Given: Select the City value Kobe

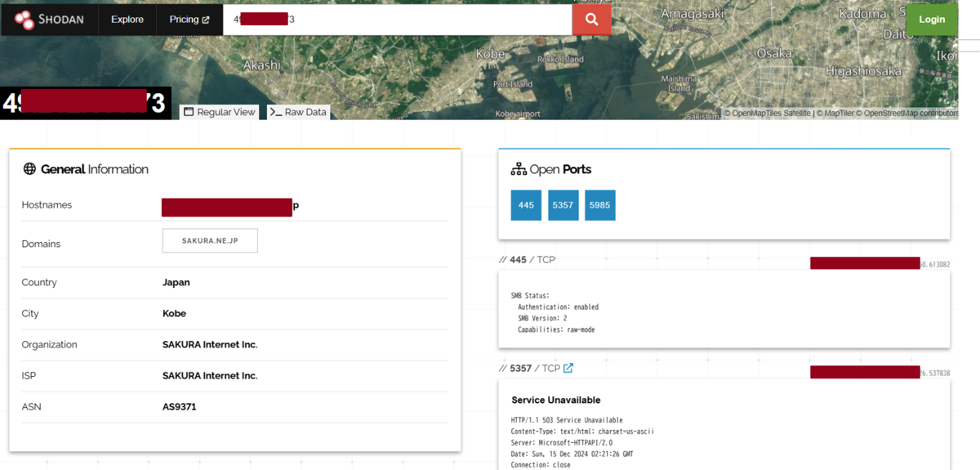Looking at the screenshot, I should 175,313.
